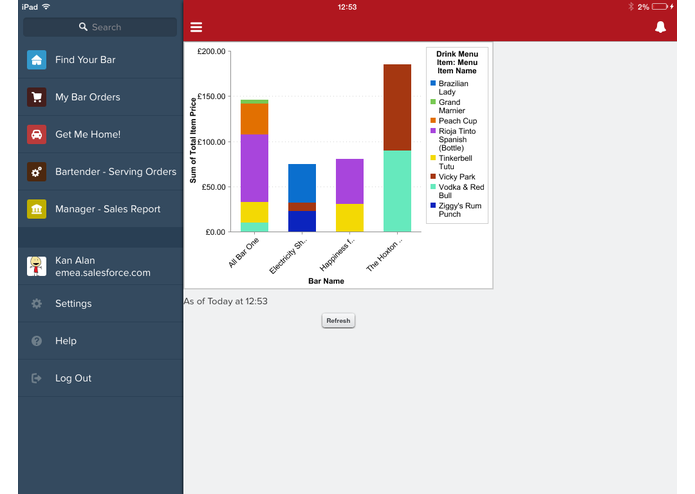Image resolution: width=695 pixels, height=494 pixels.
Task: Click Grand Marnier green legend swatch
Action: (x=433, y=101)
